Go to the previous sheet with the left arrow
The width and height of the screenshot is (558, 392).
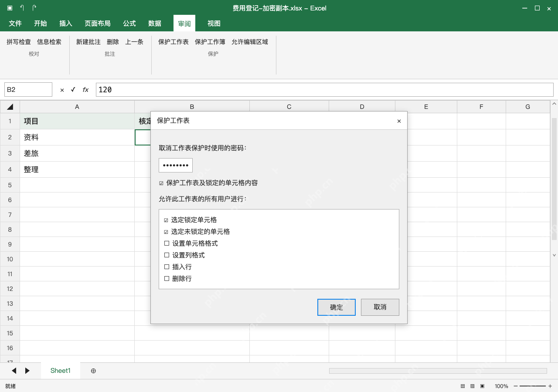tap(14, 371)
